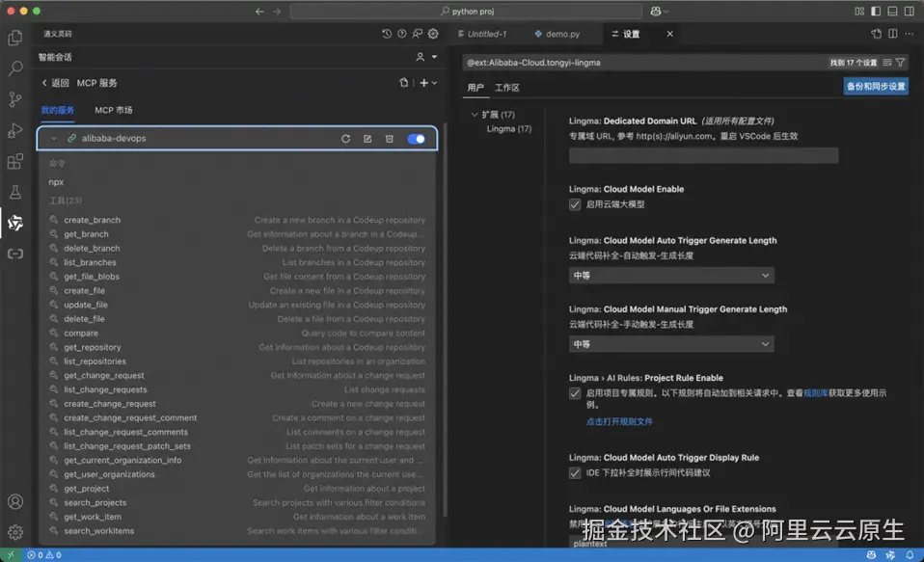The image size is (924, 562).
Task: Open the Accounts icon in activity bar
Action: tap(15, 501)
